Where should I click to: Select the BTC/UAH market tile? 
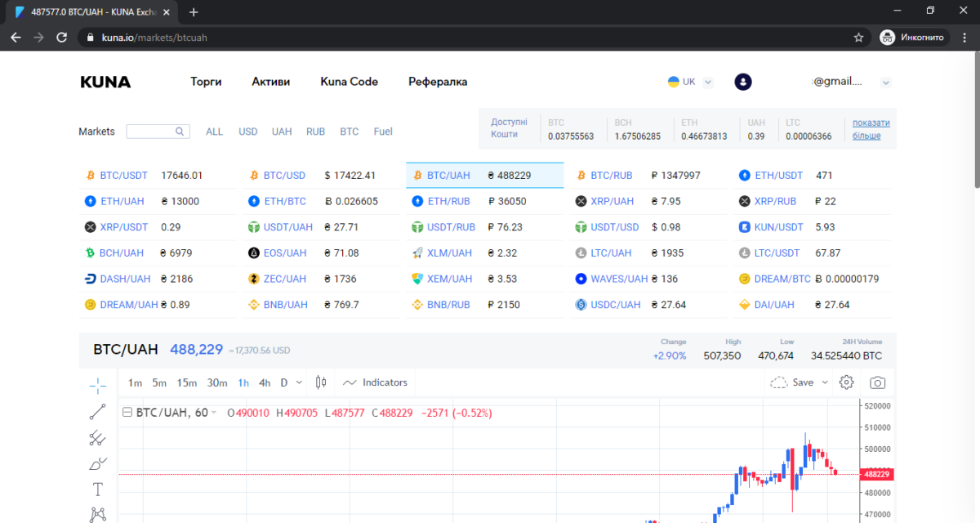click(485, 176)
